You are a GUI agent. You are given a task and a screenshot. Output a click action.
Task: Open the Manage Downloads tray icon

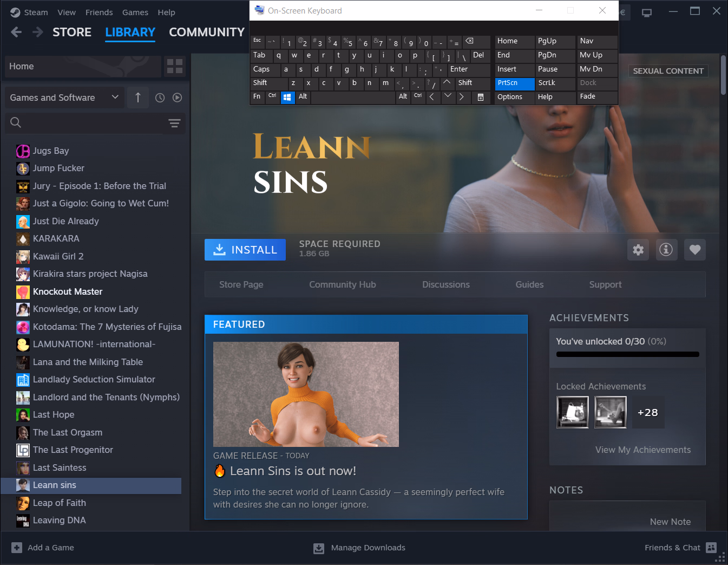319,548
